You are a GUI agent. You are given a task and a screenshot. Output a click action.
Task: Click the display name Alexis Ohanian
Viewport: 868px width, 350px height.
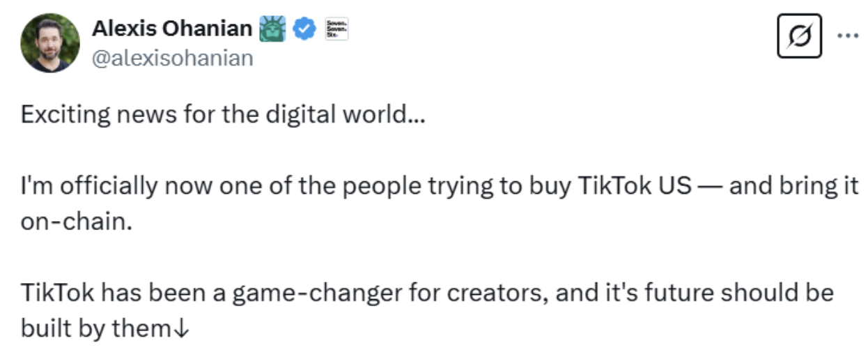click(x=172, y=29)
